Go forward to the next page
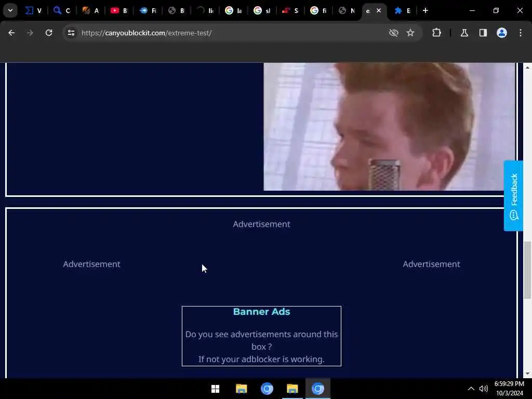Viewport: 532px width, 399px height. (x=30, y=33)
